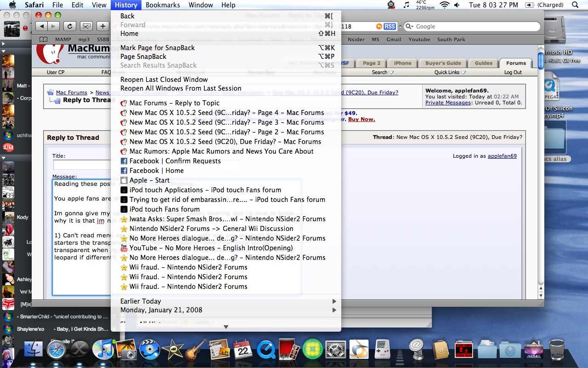588x368 pixels.
Task: Open the Guides tab on MacRumors
Action: pos(483,63)
